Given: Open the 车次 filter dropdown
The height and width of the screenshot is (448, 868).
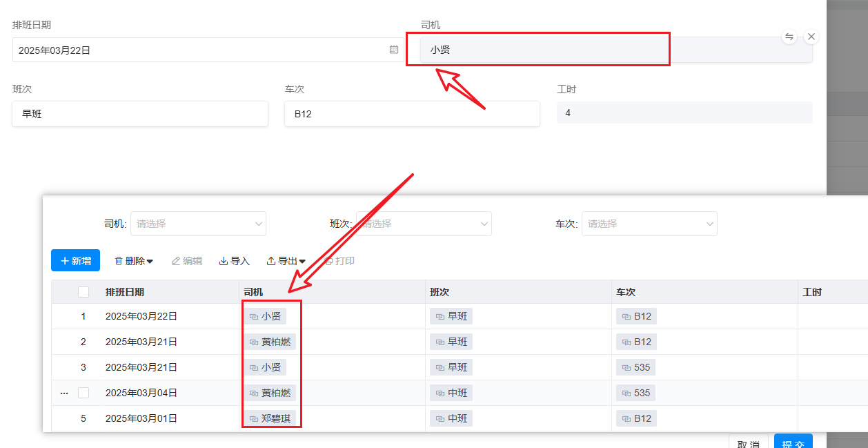Looking at the screenshot, I should tap(649, 224).
